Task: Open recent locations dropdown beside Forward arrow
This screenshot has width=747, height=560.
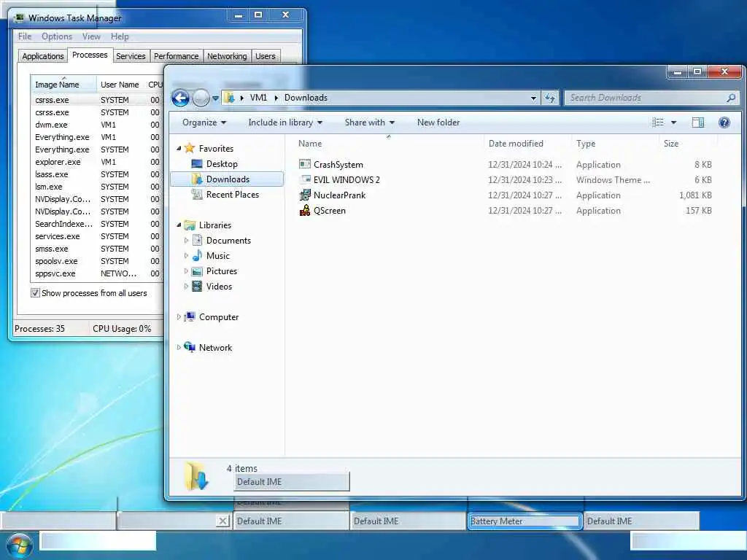Action: [x=215, y=98]
